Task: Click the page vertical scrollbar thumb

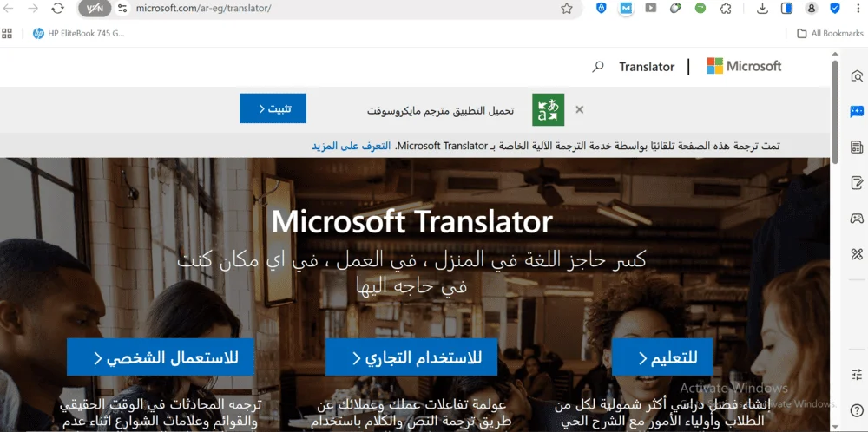Action: click(x=835, y=111)
